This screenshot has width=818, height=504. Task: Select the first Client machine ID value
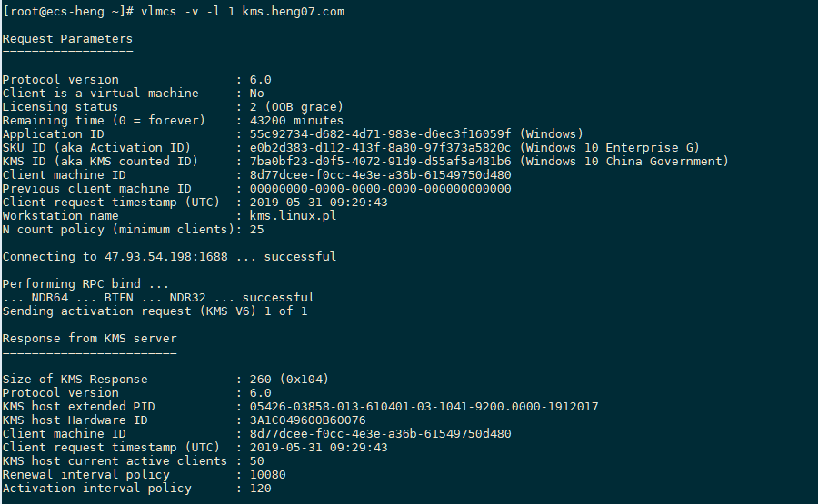[x=380, y=175]
